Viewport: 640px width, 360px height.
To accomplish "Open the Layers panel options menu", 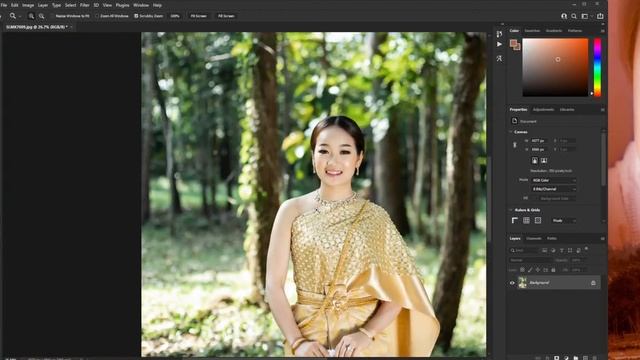I will point(602,238).
